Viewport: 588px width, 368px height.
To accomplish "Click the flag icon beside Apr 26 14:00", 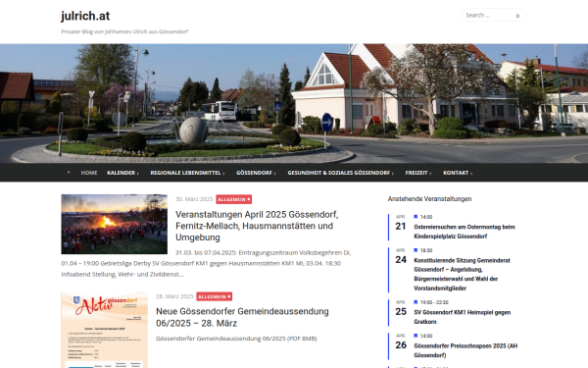I will click(416, 336).
